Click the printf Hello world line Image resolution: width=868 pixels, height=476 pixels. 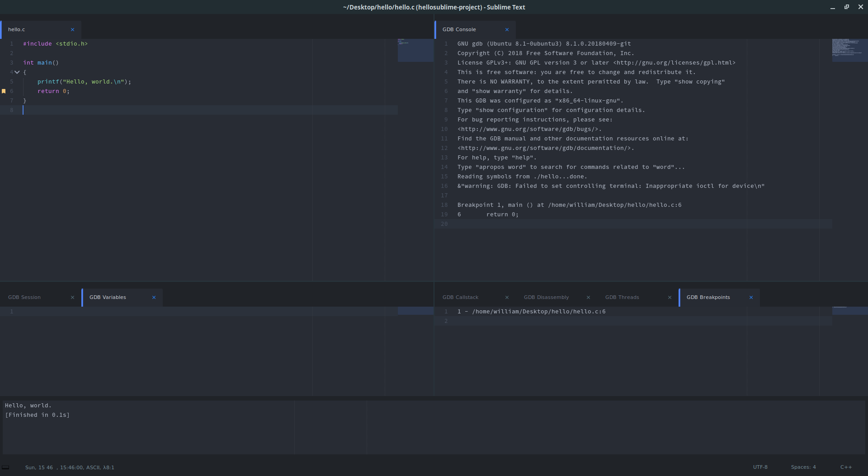84,82
